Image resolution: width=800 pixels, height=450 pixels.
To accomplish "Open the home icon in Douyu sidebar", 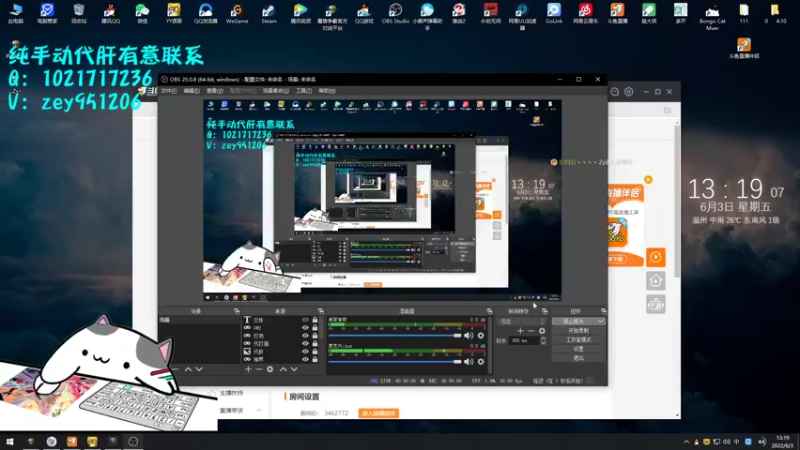I will click(656, 281).
